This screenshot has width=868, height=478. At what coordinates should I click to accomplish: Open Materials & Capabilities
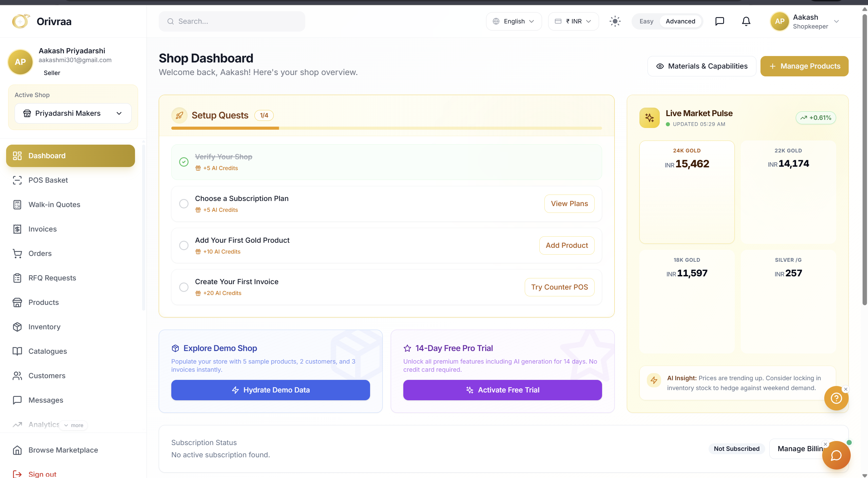coord(701,66)
